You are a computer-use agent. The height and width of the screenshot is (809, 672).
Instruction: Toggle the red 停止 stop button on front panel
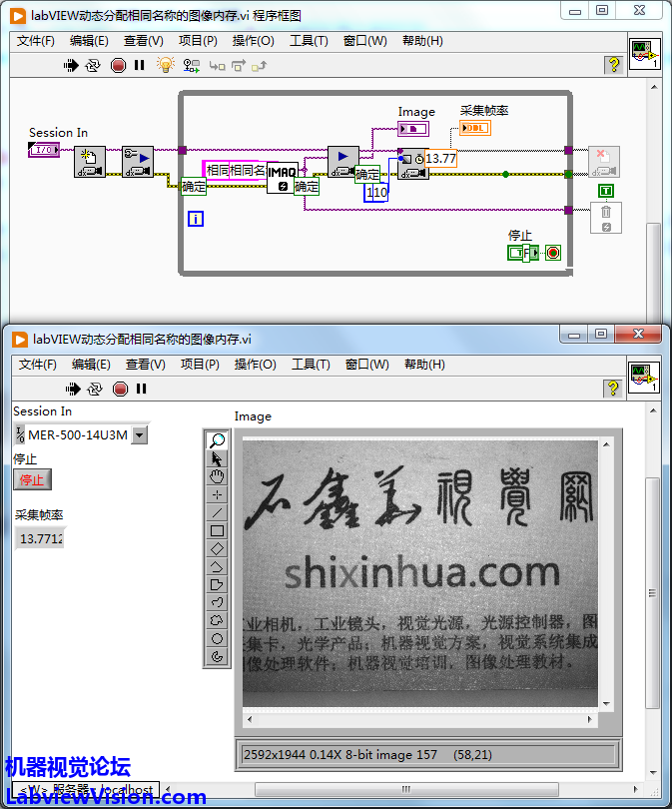[x=32, y=479]
